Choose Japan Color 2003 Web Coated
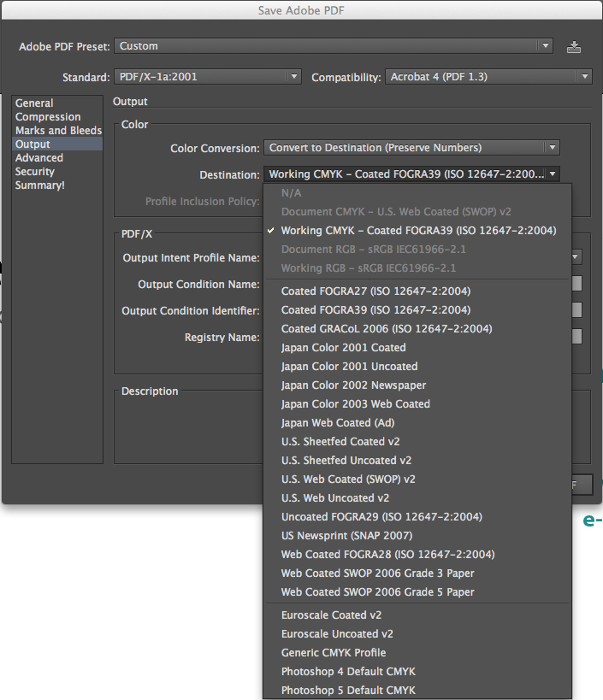603x700 pixels. (417, 403)
